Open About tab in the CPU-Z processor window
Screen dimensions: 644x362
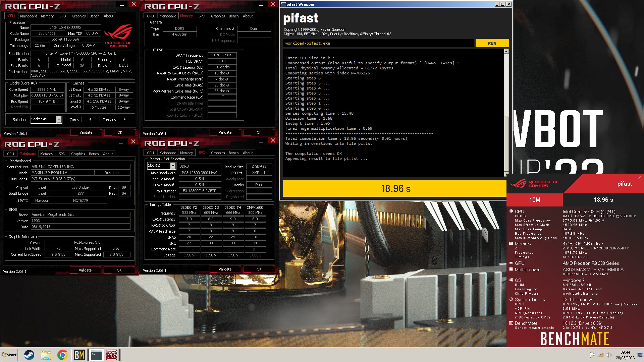coord(108,16)
